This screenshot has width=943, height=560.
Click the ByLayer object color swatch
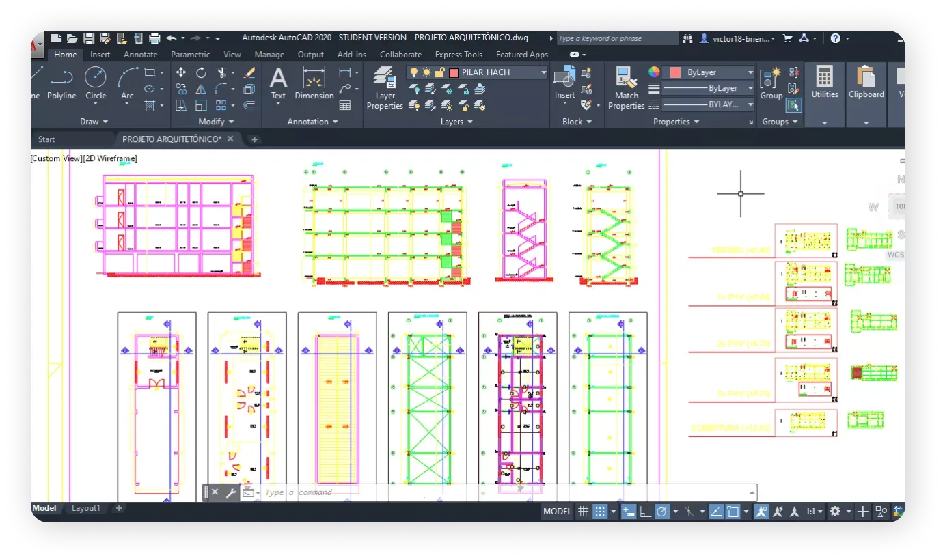pos(675,72)
